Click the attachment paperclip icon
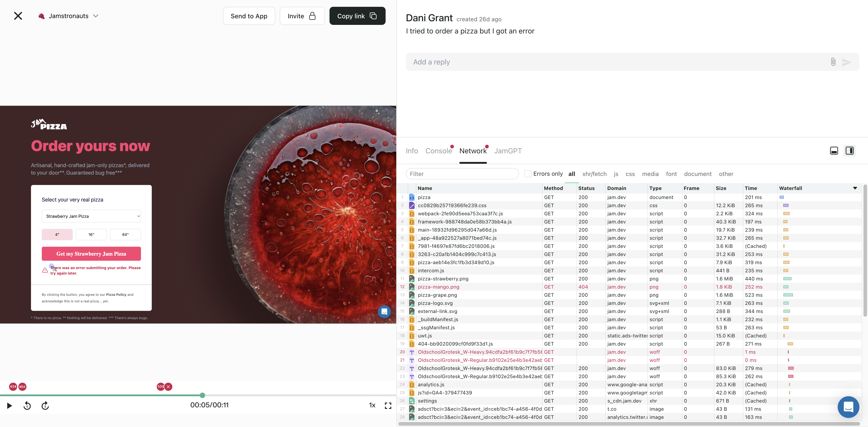868x427 pixels. click(833, 62)
